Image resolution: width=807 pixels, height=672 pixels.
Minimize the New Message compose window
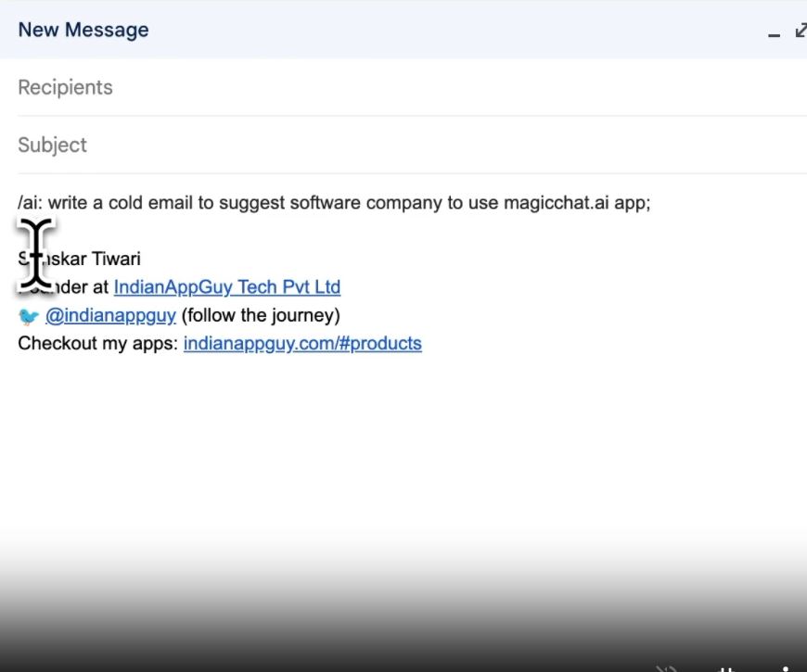pyautogui.click(x=774, y=32)
